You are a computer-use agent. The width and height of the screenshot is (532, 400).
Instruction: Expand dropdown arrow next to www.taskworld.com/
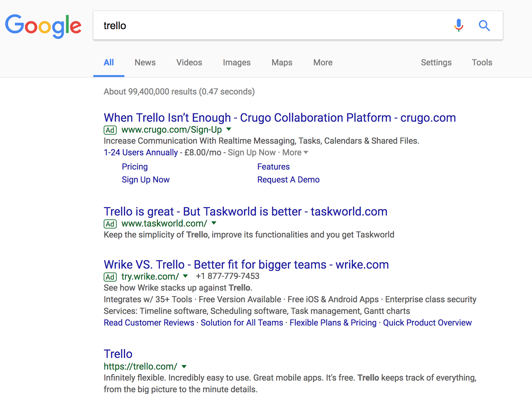(214, 223)
